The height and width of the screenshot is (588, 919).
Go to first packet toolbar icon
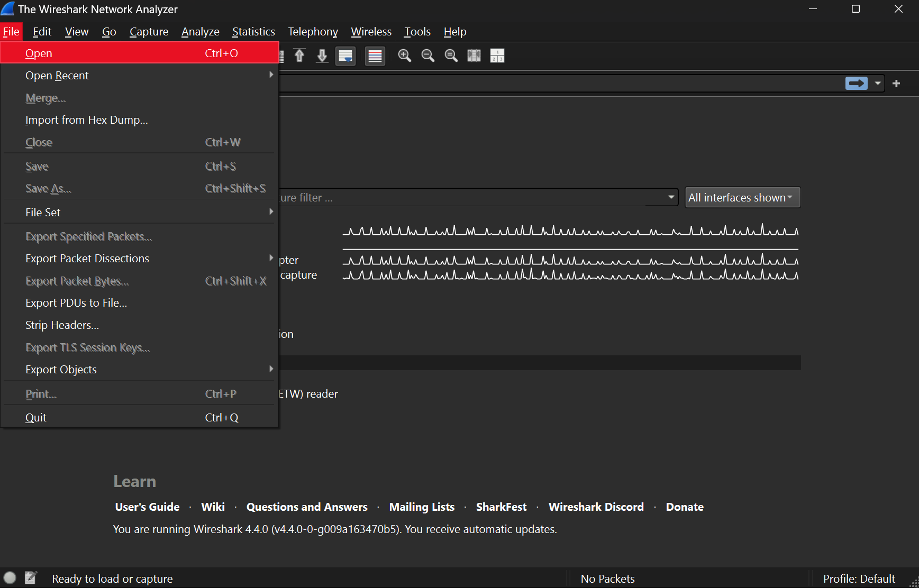(299, 56)
